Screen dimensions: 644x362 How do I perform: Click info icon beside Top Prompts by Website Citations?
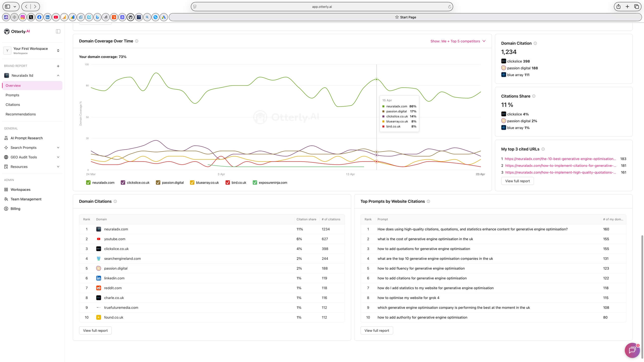point(428,201)
